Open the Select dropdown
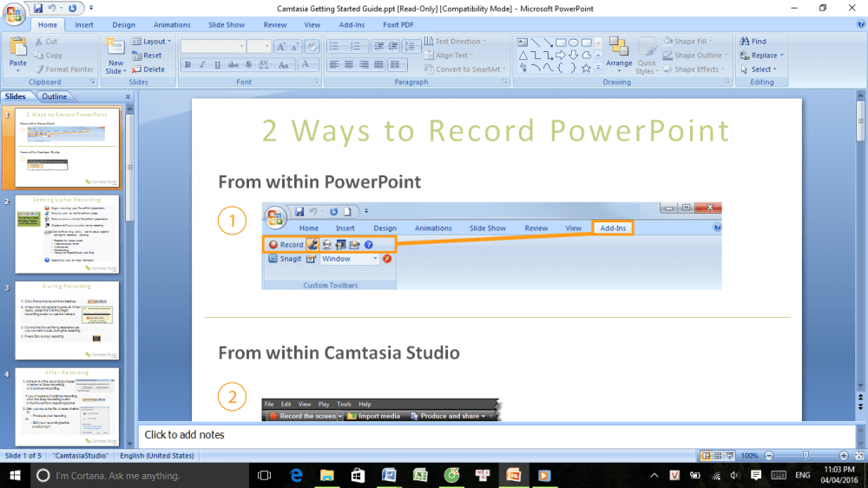 (x=759, y=69)
